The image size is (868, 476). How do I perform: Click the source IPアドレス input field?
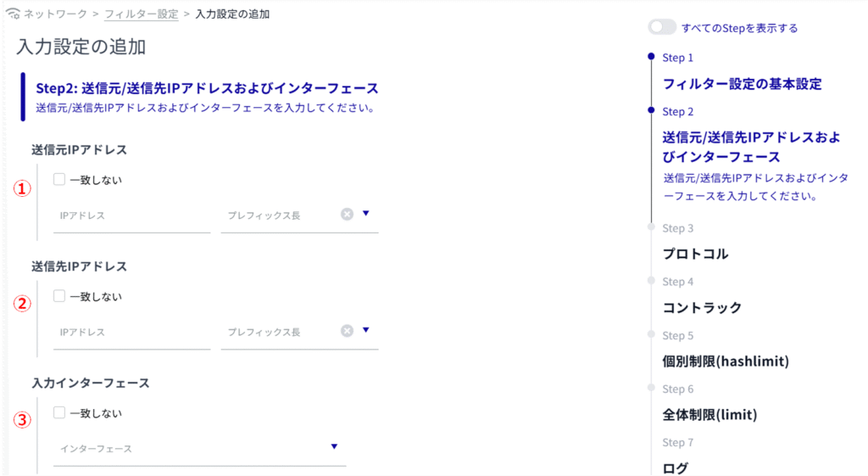131,216
